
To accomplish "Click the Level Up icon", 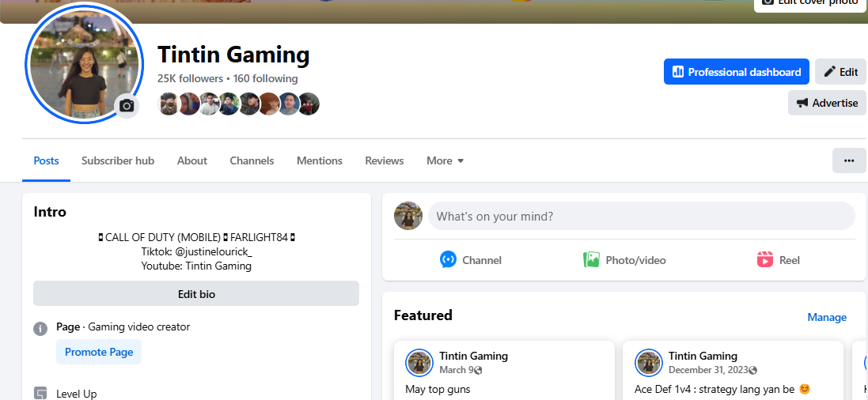I will pos(40,394).
